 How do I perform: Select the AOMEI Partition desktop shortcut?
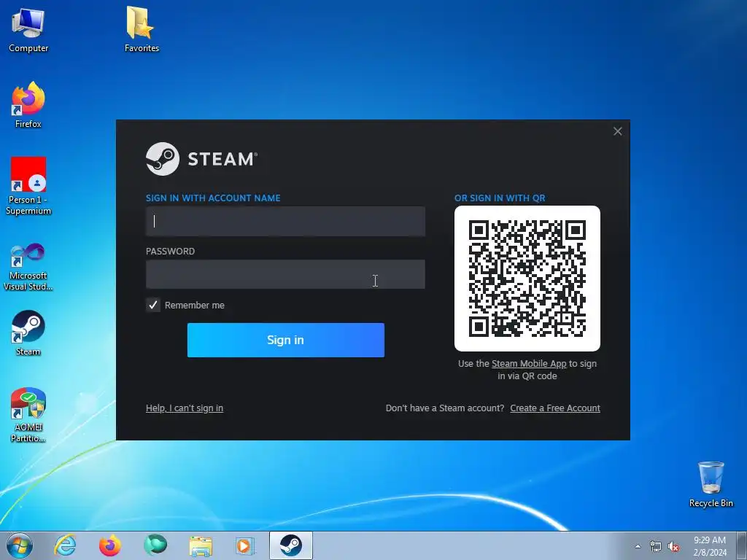(x=28, y=415)
